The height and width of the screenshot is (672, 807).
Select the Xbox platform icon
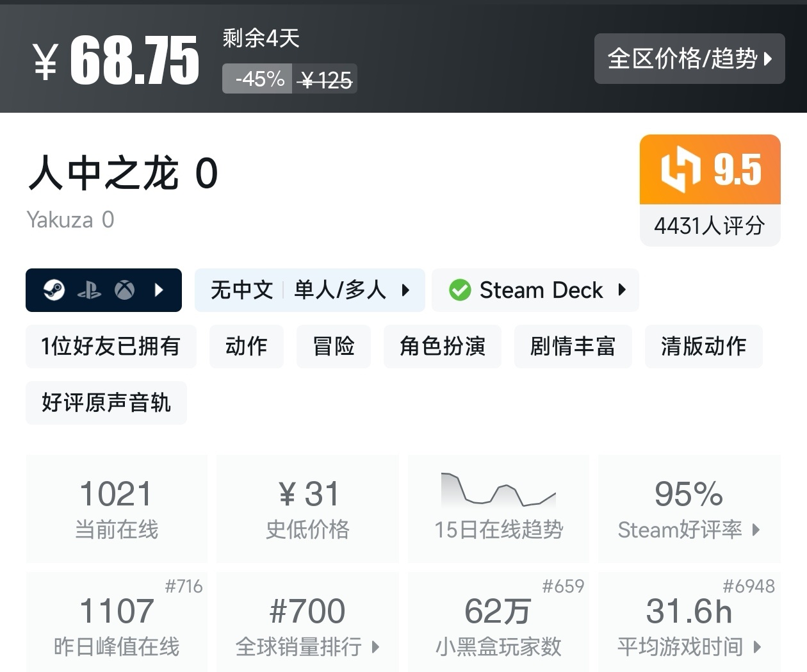(x=125, y=290)
